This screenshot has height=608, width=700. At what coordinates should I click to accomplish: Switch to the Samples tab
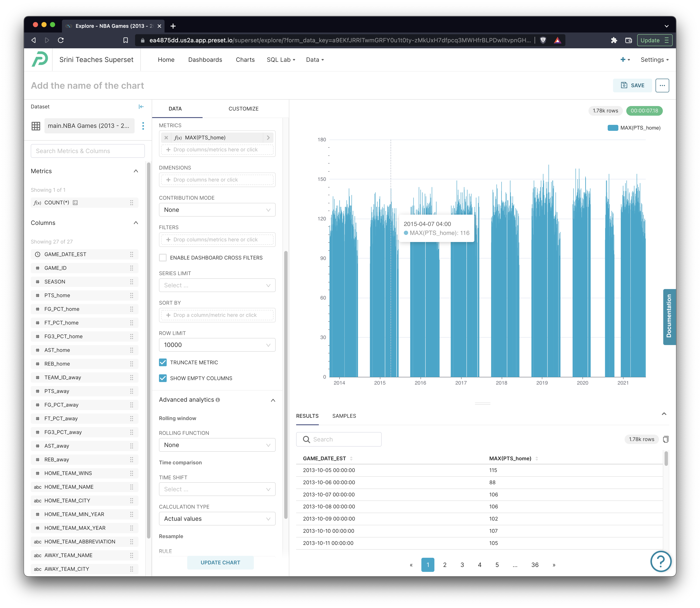coord(344,416)
